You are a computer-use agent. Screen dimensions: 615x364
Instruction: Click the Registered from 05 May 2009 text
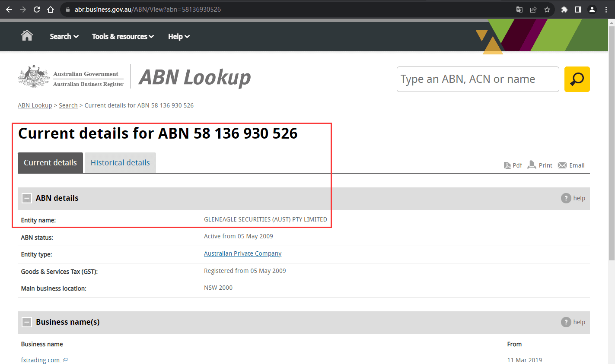(245, 271)
